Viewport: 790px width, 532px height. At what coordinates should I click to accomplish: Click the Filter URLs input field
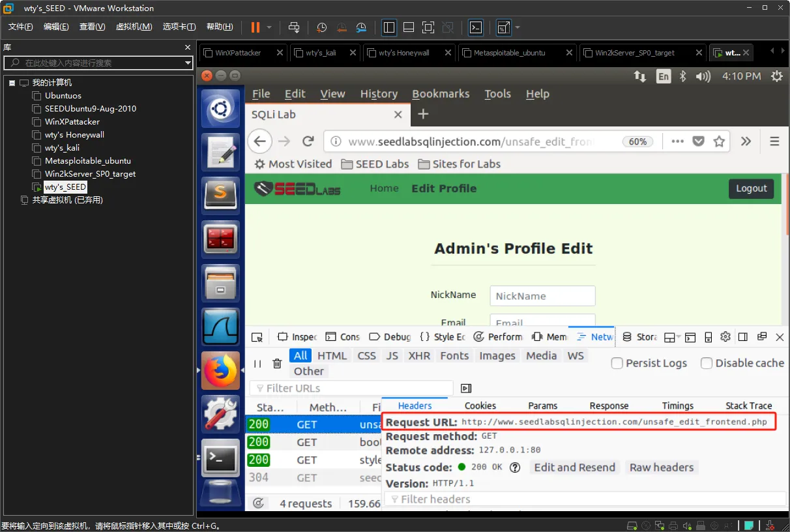point(351,388)
